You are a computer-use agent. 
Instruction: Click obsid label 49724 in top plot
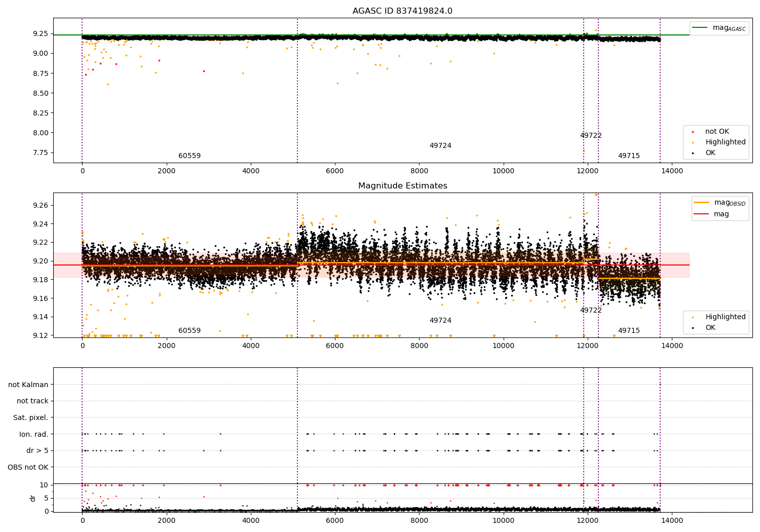[x=440, y=146]
